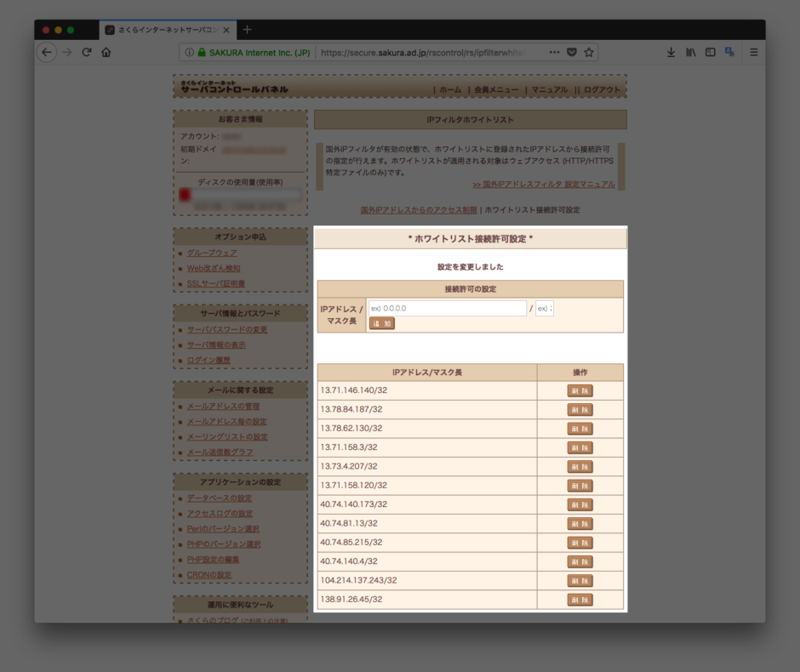This screenshot has width=800, height=672.
Task: Click the 追加 button to add an IP
Action: pyautogui.click(x=381, y=323)
